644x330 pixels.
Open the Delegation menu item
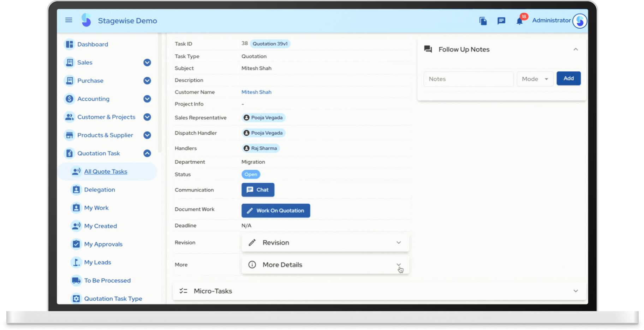[100, 190]
